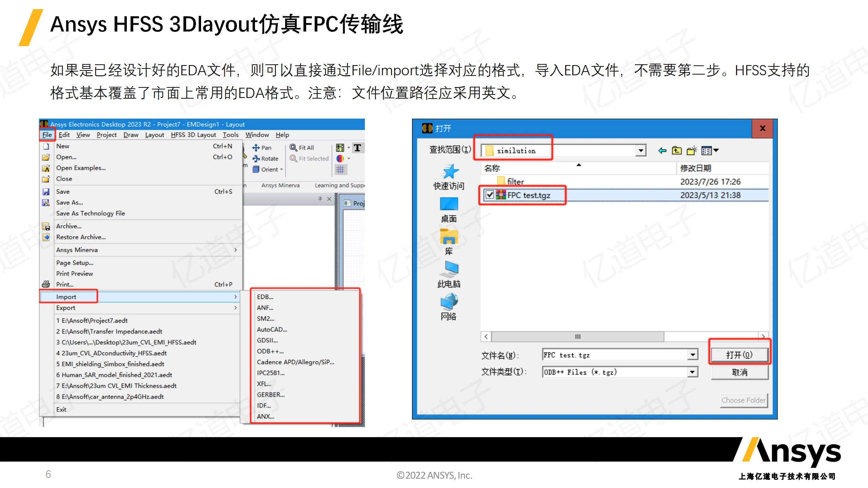Click Exit in File menu
The width and height of the screenshot is (868, 488).
point(61,409)
